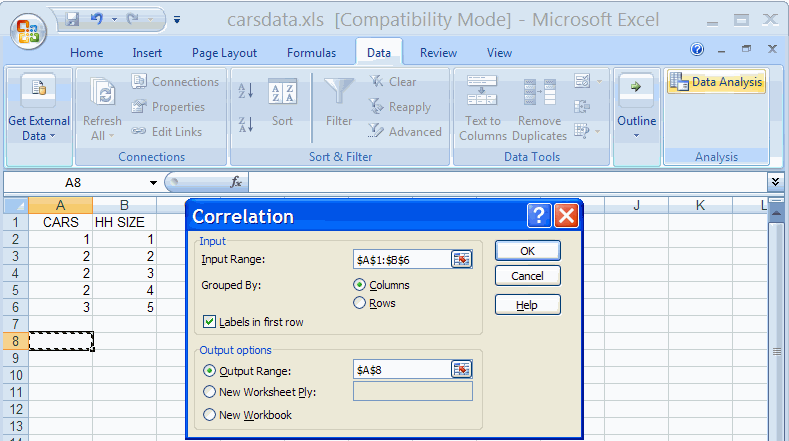Click the Office button logo

pos(28,28)
